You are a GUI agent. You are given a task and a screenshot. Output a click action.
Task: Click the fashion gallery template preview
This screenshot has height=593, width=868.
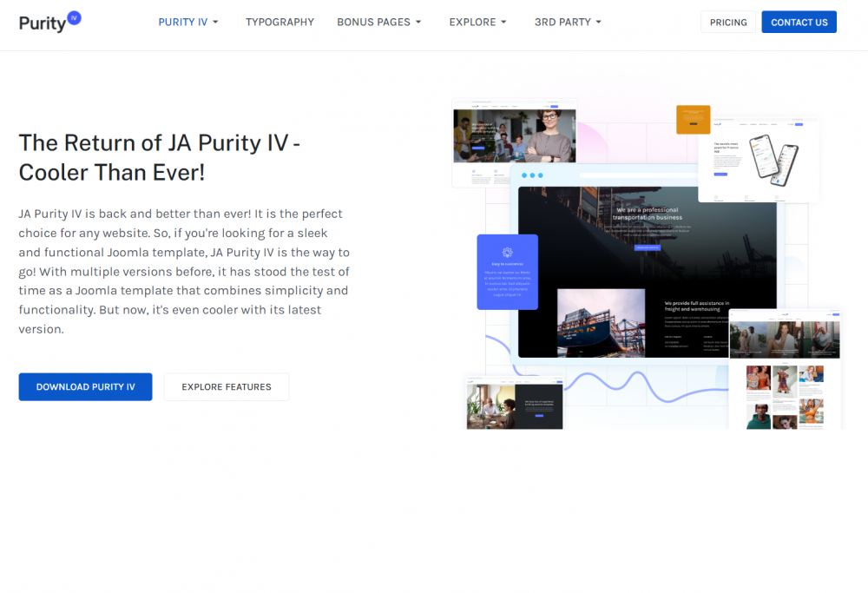(x=785, y=369)
